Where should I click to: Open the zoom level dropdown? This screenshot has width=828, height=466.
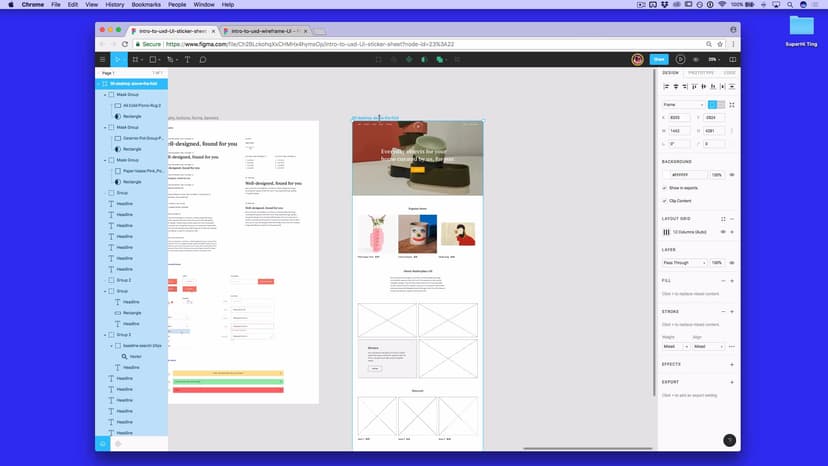tap(714, 59)
